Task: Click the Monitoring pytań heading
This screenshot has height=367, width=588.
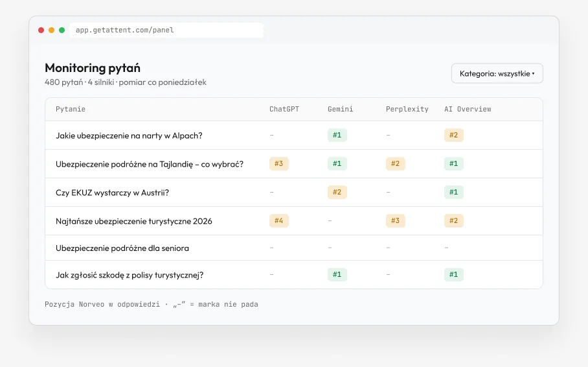Action: coord(92,68)
